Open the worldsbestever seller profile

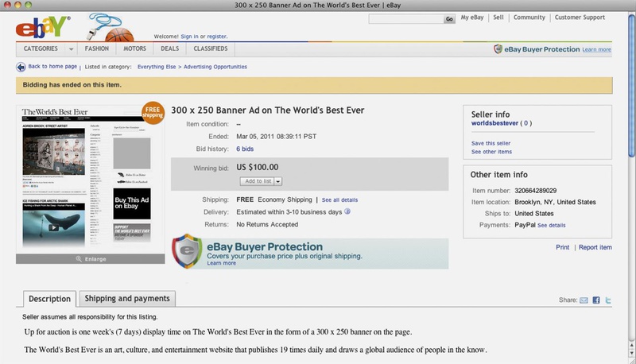tap(494, 123)
